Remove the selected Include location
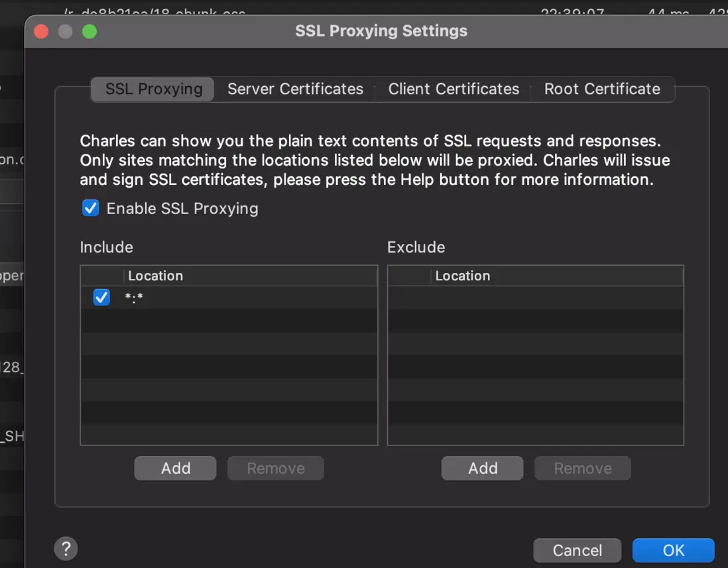The height and width of the screenshot is (568, 728). [276, 468]
